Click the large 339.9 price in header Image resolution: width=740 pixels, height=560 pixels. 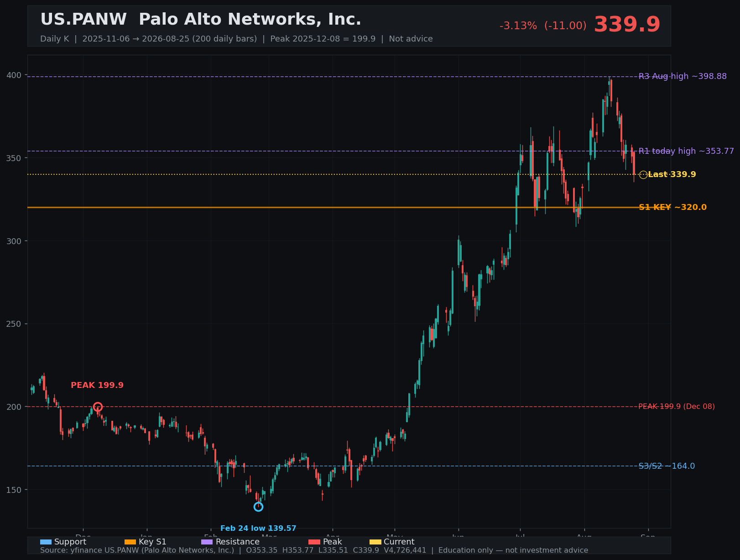627,25
